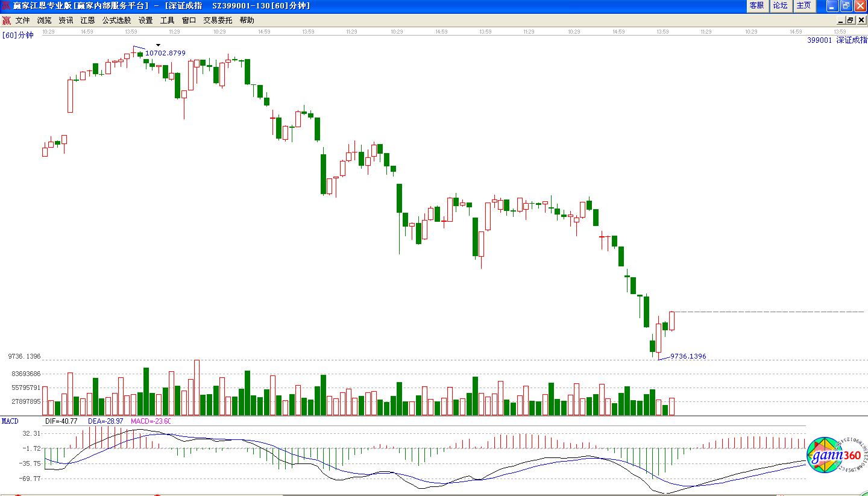Click the -1.72 MACD axis label
The image size is (868, 496).
(x=31, y=448)
